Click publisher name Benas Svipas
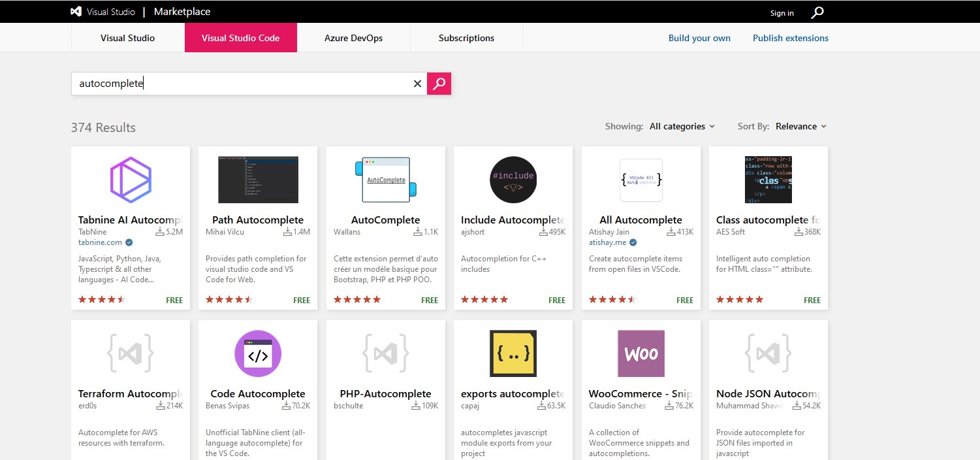This screenshot has height=460, width=980. click(x=228, y=406)
